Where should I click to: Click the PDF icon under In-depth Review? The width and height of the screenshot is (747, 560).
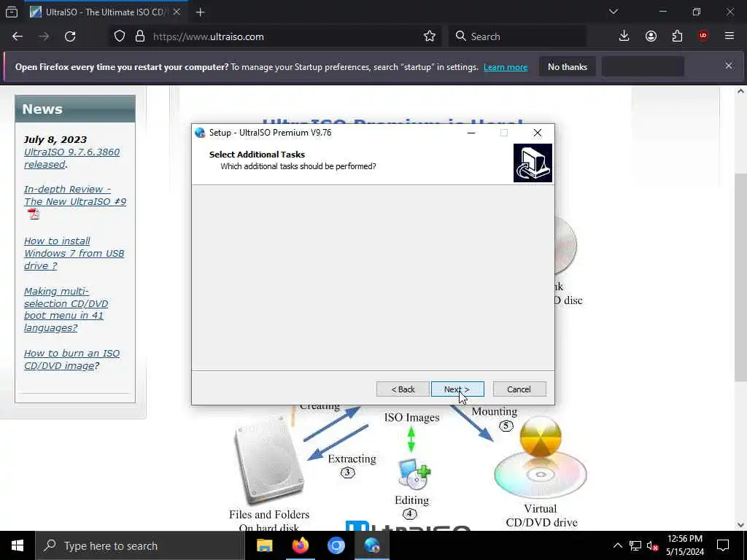coord(34,214)
